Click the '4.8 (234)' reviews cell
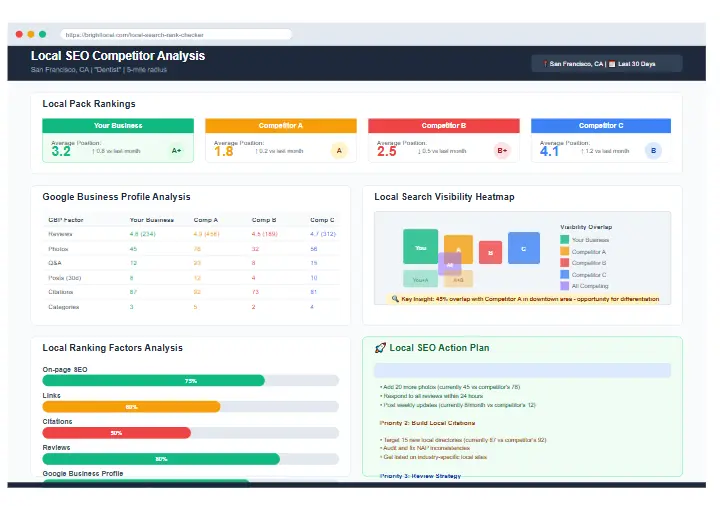 [x=142, y=234]
